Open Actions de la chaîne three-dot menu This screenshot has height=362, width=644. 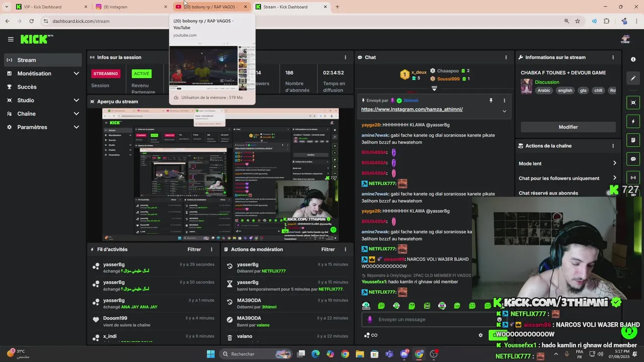[613, 146]
